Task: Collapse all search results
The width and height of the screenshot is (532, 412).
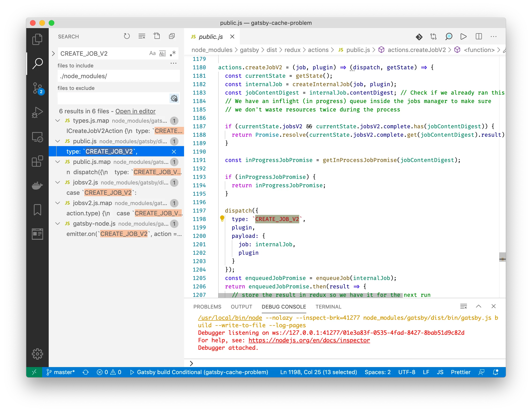Action: tap(172, 36)
